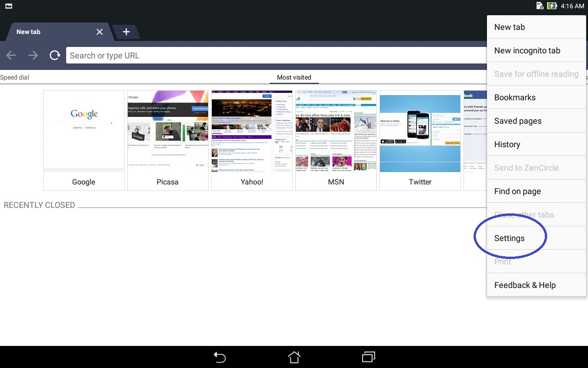Open Saved pages from the menu
This screenshot has width=588, height=368.
pos(537,121)
